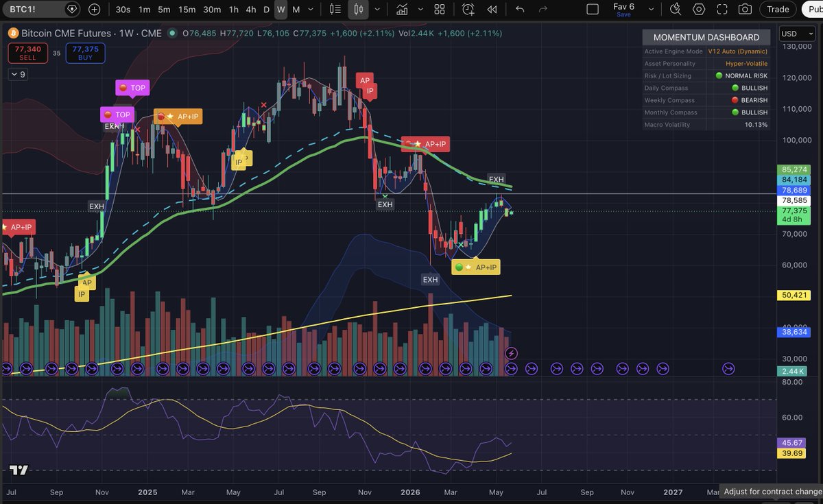This screenshot has width=823, height=504.
Task: Click Adjust for contract change
Action: [772, 492]
